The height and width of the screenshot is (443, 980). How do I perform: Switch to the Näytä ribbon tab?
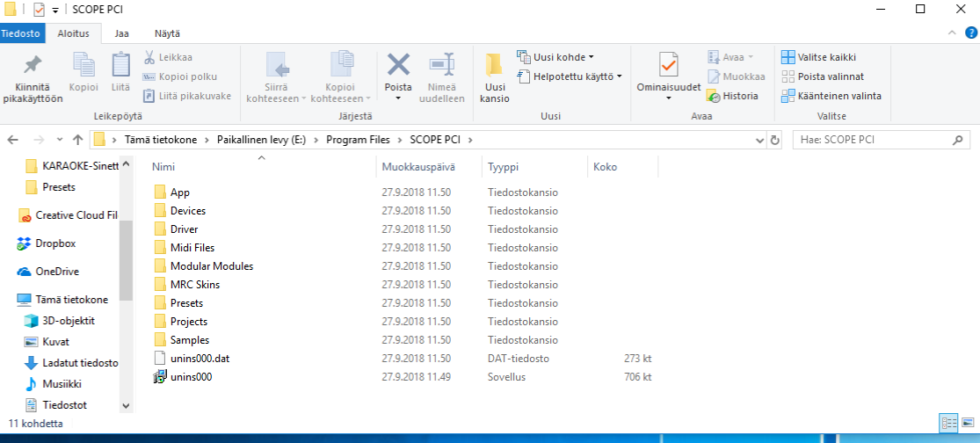tap(167, 33)
